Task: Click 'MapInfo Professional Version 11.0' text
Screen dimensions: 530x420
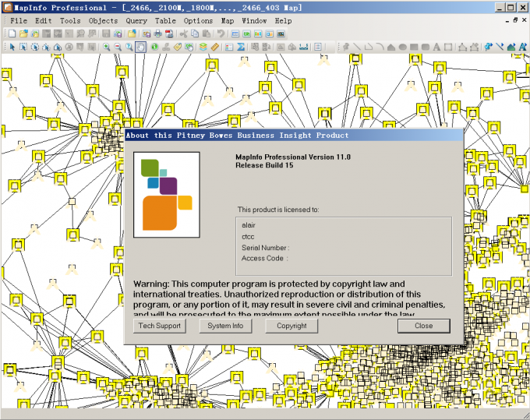Action: [x=293, y=157]
